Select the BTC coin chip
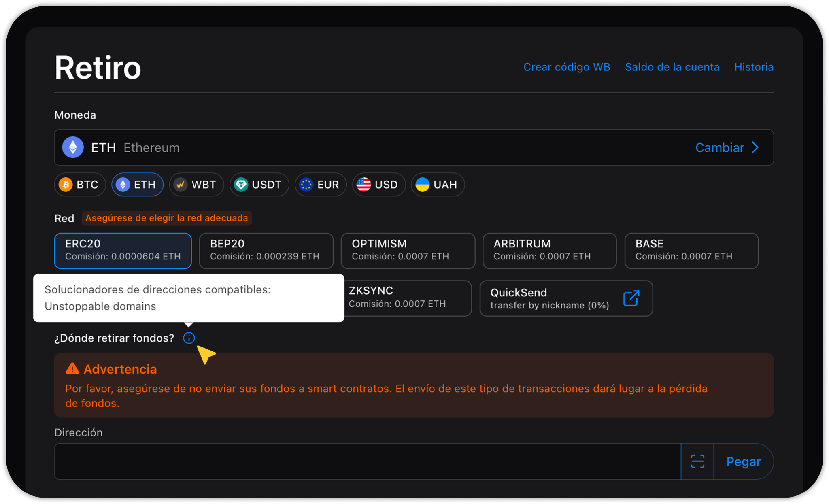This screenshot has height=504, width=829. (80, 185)
